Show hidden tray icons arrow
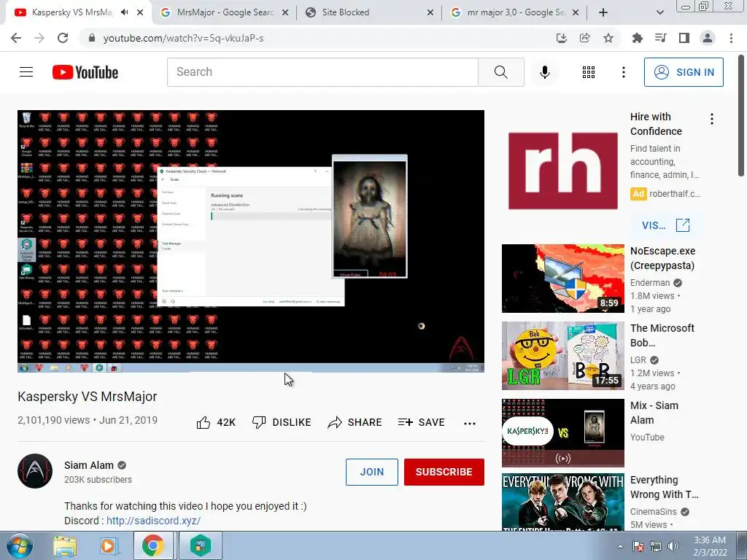Image resolution: width=747 pixels, height=560 pixels. point(620,546)
